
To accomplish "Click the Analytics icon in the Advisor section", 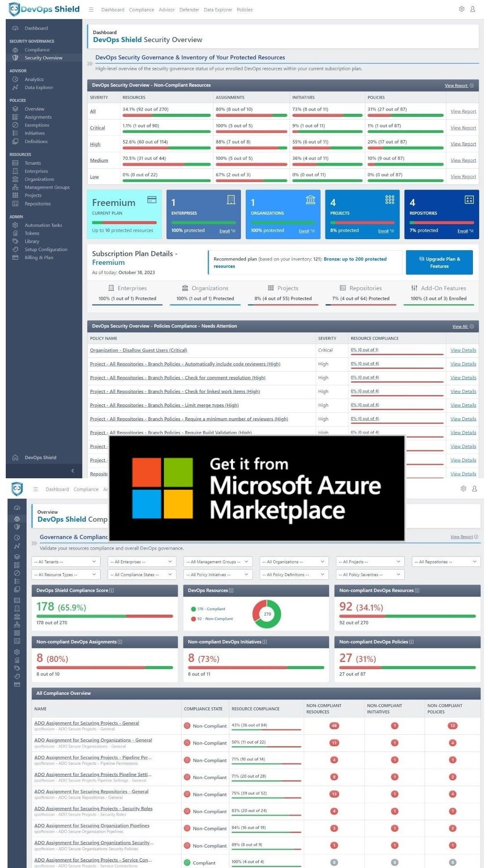I will (x=15, y=79).
